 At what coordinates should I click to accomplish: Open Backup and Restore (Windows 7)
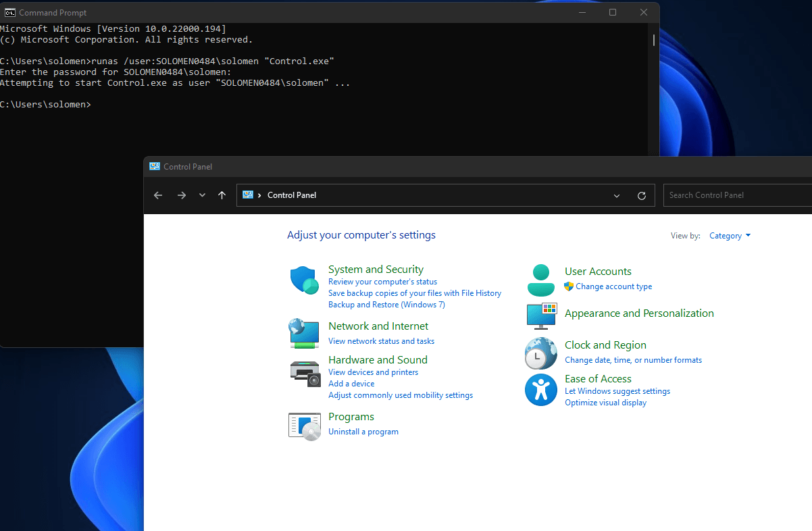386,305
